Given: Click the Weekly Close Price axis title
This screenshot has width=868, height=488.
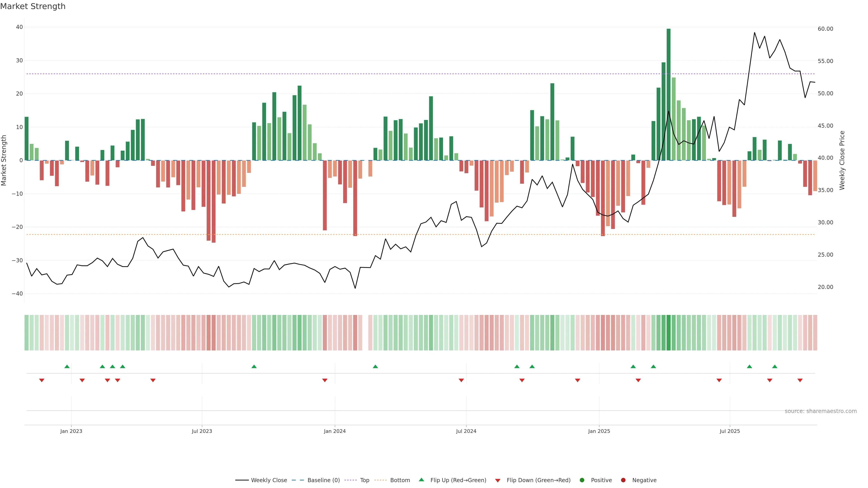Looking at the screenshot, I should click(842, 160).
